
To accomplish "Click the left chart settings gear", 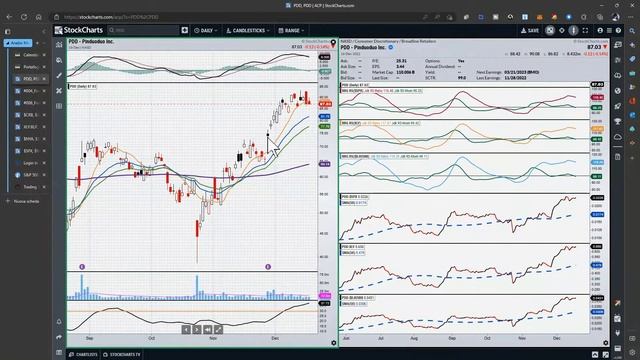I will [x=333, y=343].
